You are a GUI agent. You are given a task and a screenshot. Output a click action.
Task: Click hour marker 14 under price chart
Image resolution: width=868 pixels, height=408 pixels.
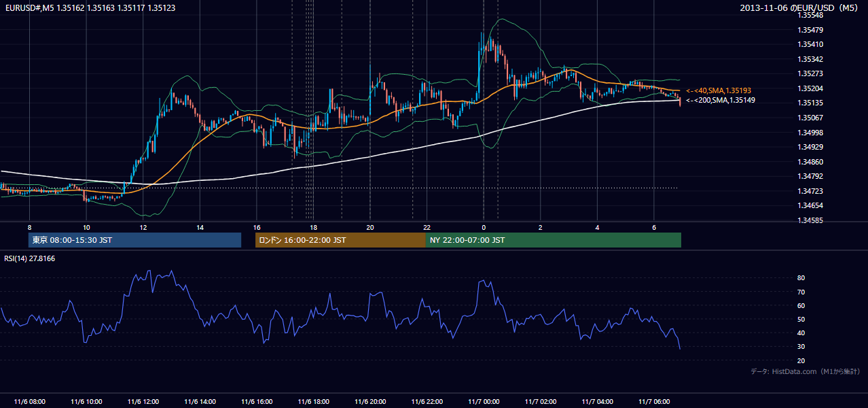tap(200, 227)
